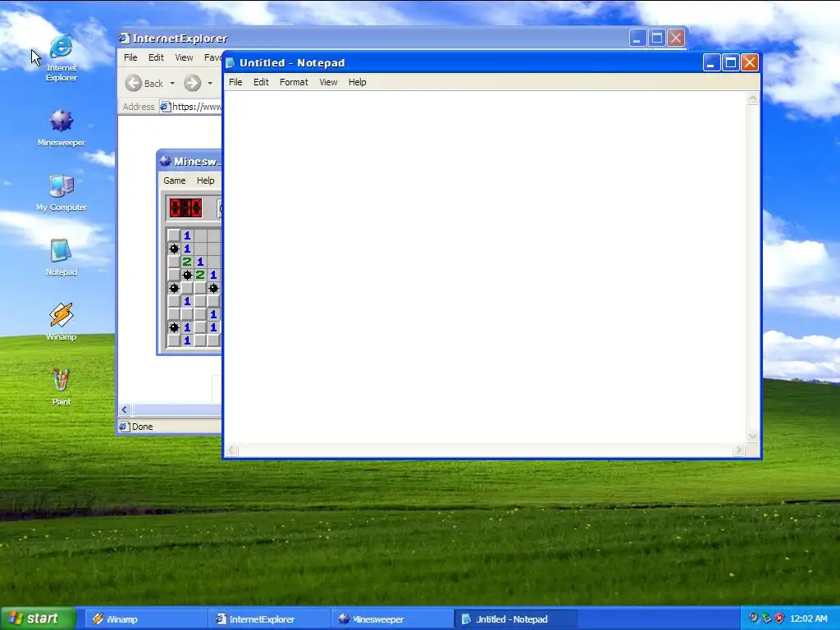This screenshot has width=840, height=630.
Task: Click the Back button in InternetExplorer
Action: pos(144,83)
